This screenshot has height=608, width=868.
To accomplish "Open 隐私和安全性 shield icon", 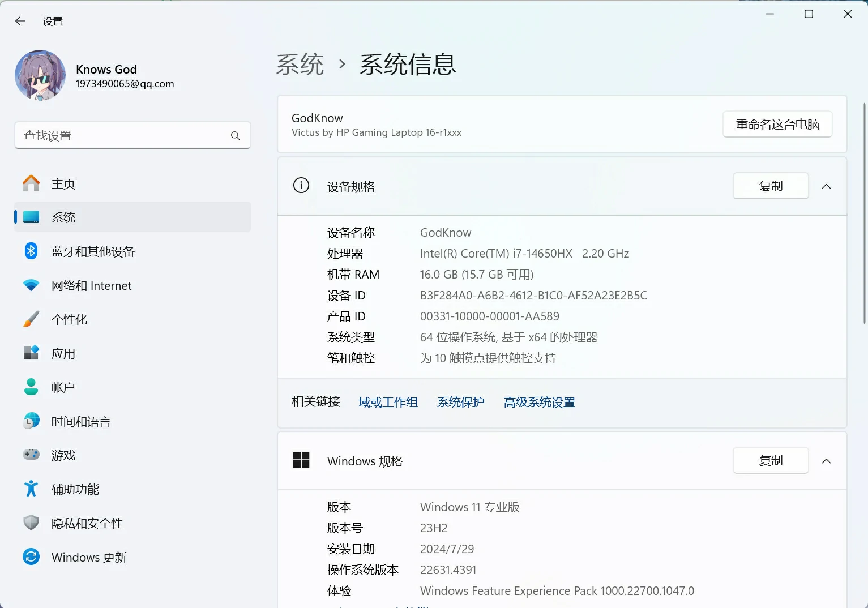I will pos(31,523).
